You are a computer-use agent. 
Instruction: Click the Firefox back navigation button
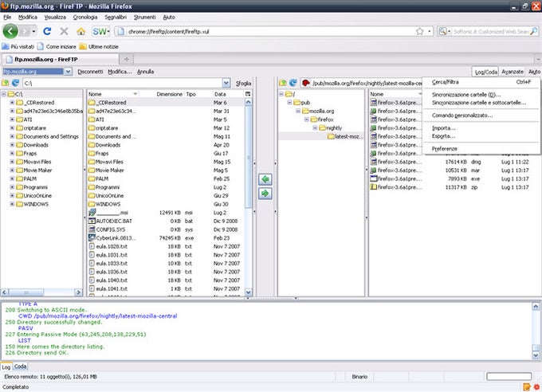pyautogui.click(x=10, y=31)
